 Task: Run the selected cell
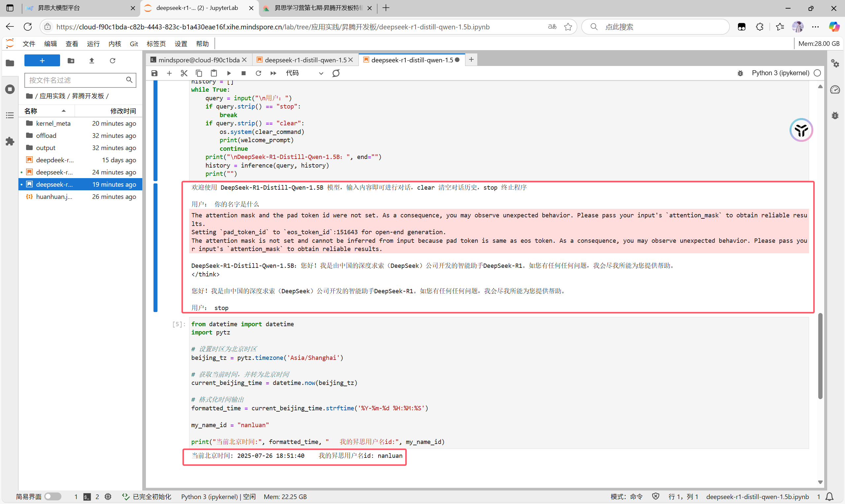(229, 73)
